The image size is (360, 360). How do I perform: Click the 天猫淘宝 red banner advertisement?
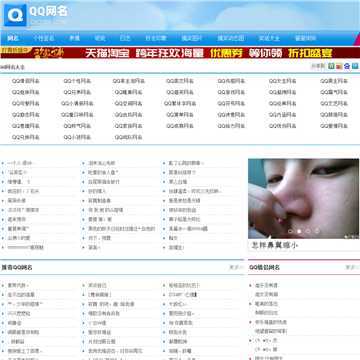pyautogui.click(x=180, y=53)
